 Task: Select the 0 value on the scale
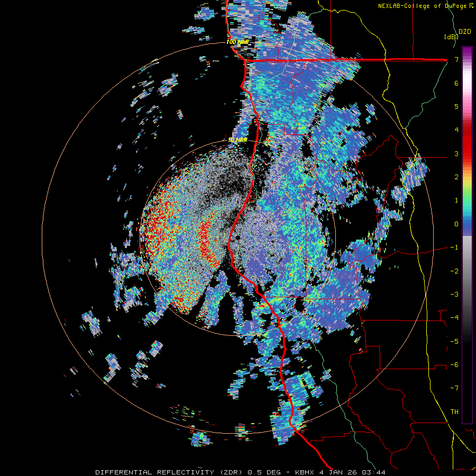[x=456, y=224]
